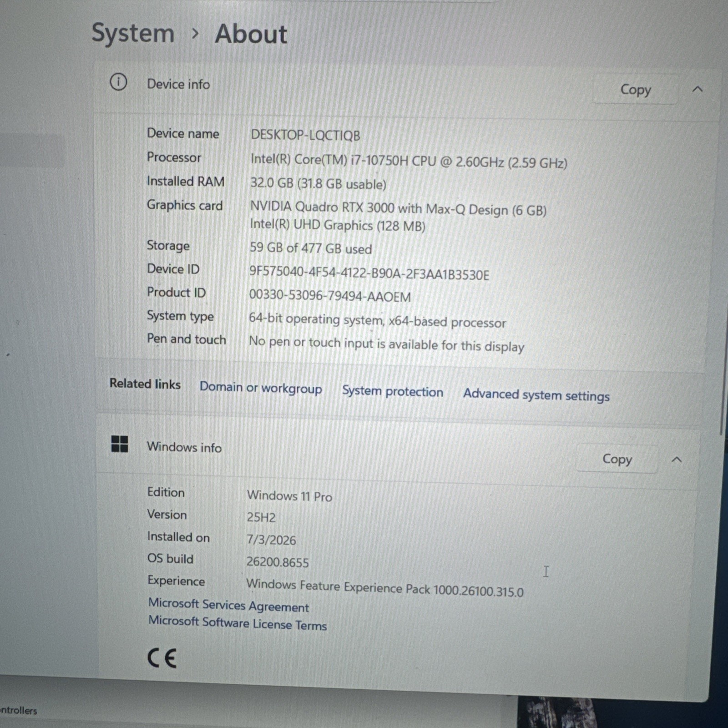Go back to System in breadcrumb
Viewport: 728px width, 728px height.
[133, 33]
